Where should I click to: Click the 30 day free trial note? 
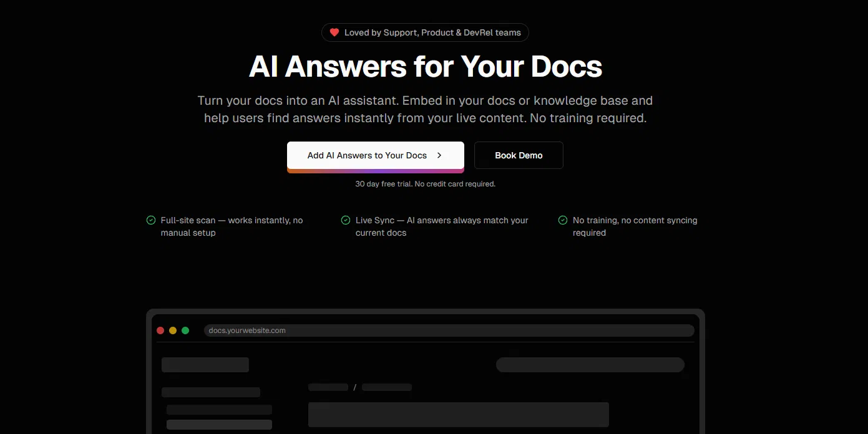(425, 184)
